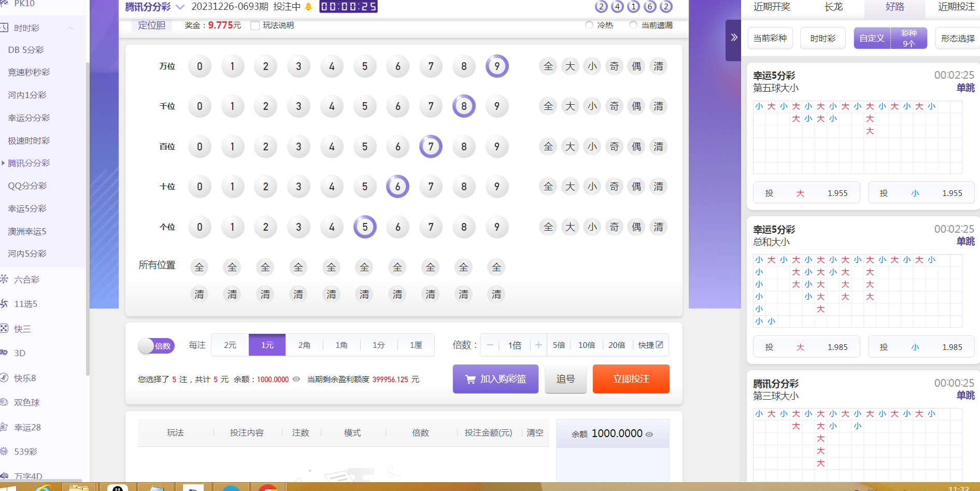Click the minus icon to decrease 倍数

(x=490, y=345)
